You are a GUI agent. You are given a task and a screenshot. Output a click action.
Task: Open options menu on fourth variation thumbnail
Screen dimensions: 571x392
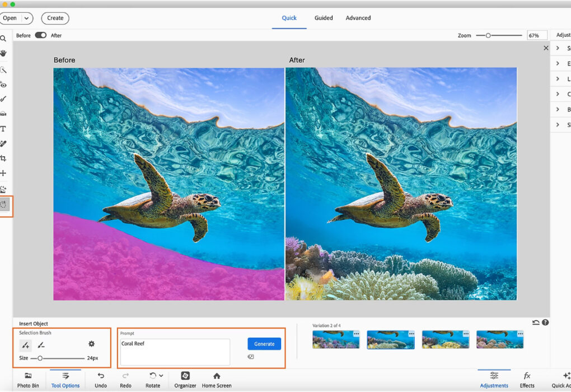[x=521, y=334]
